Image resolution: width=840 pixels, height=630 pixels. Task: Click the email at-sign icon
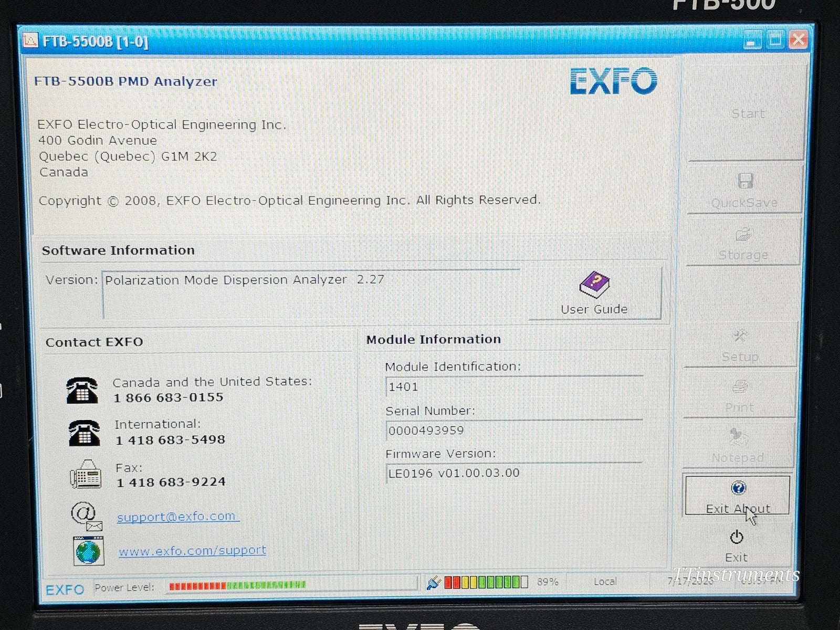point(86,517)
